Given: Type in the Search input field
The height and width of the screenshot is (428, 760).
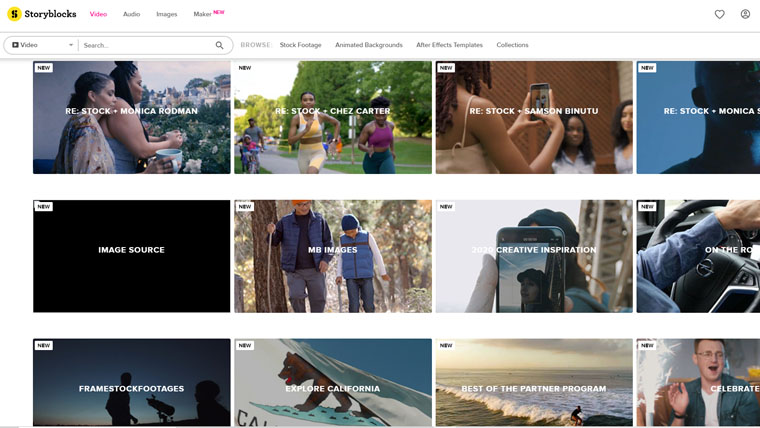Looking at the screenshot, I should pos(145,45).
